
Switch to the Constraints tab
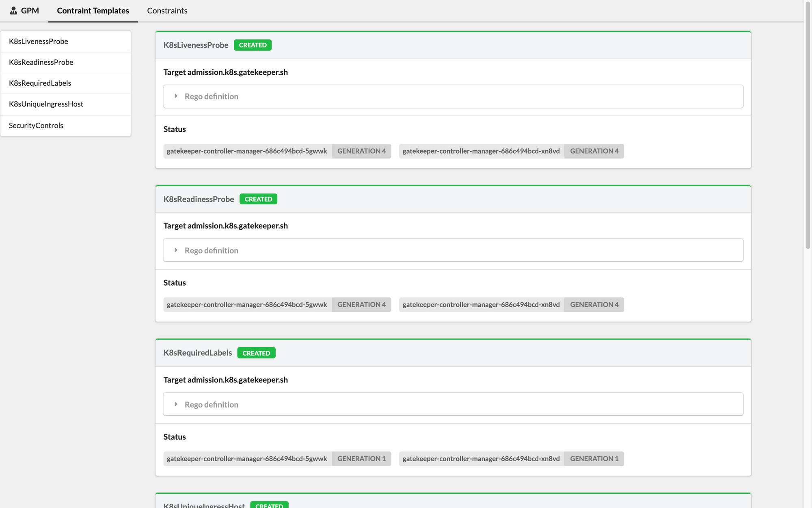tap(167, 11)
